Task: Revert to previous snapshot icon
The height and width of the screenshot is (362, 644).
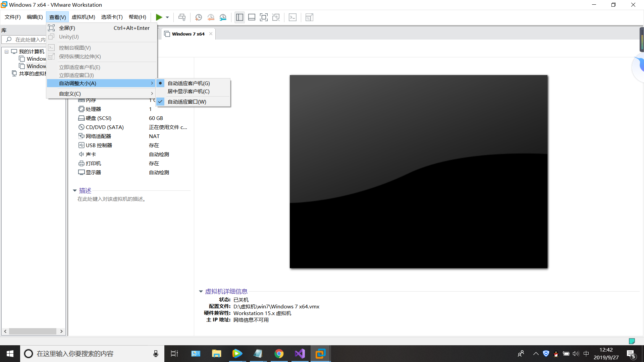Action: (211, 17)
